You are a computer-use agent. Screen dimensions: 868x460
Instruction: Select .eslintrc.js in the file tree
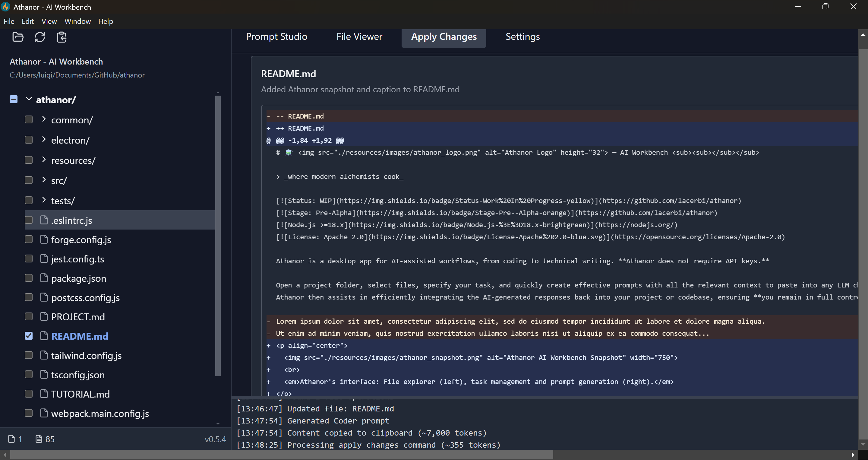[x=71, y=220]
